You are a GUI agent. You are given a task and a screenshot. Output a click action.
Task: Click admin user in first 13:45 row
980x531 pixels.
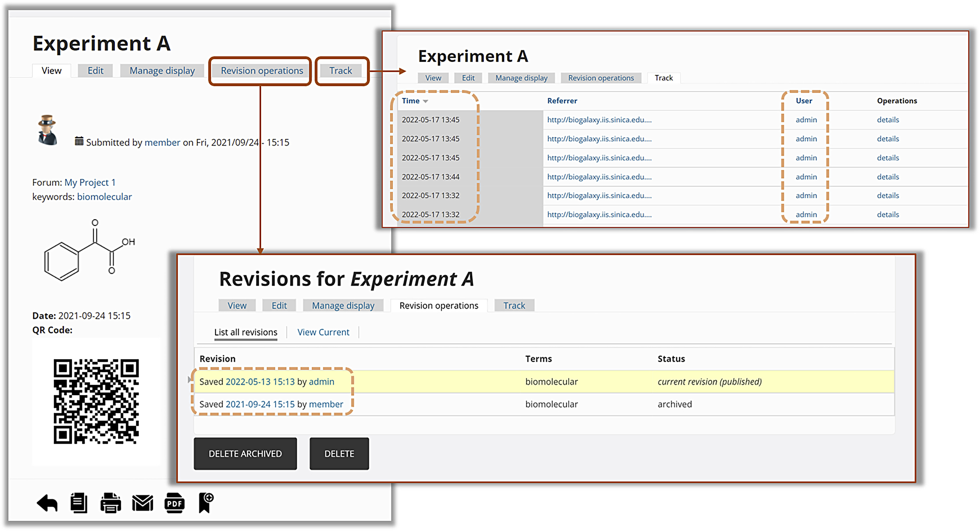pos(806,120)
